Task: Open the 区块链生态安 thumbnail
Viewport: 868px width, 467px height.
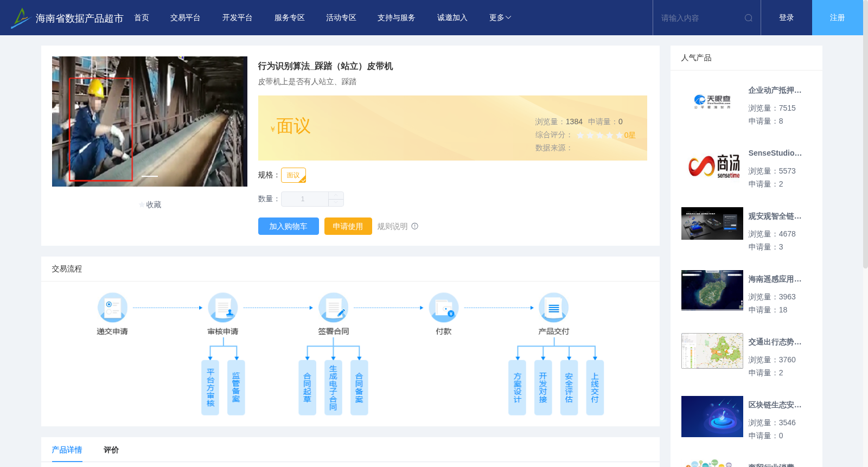Action: coord(712,417)
